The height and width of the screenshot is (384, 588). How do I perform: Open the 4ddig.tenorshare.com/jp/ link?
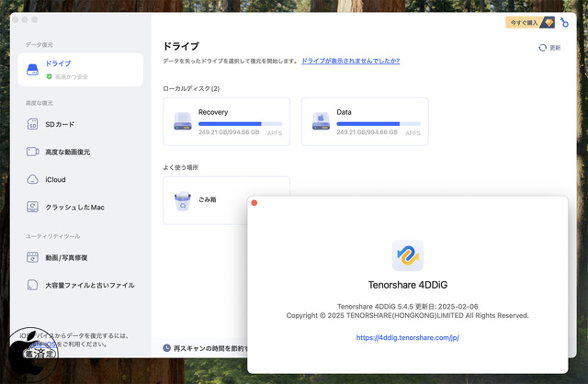pyautogui.click(x=408, y=337)
